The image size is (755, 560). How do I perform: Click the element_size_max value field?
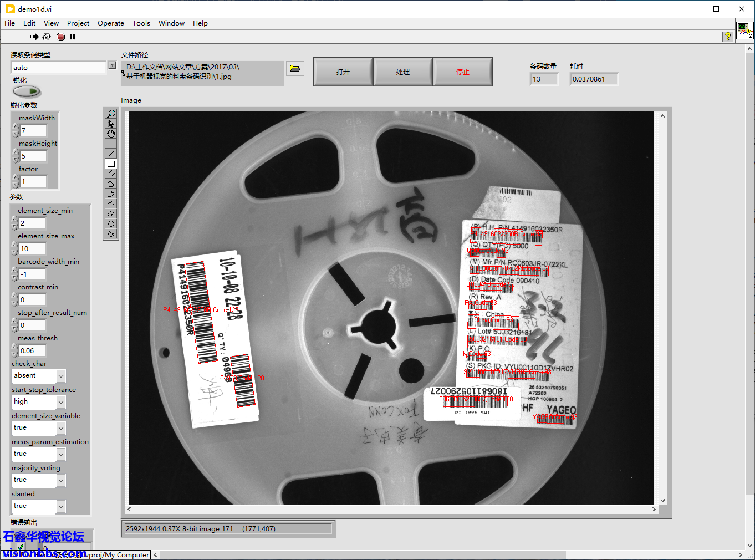[32, 249]
